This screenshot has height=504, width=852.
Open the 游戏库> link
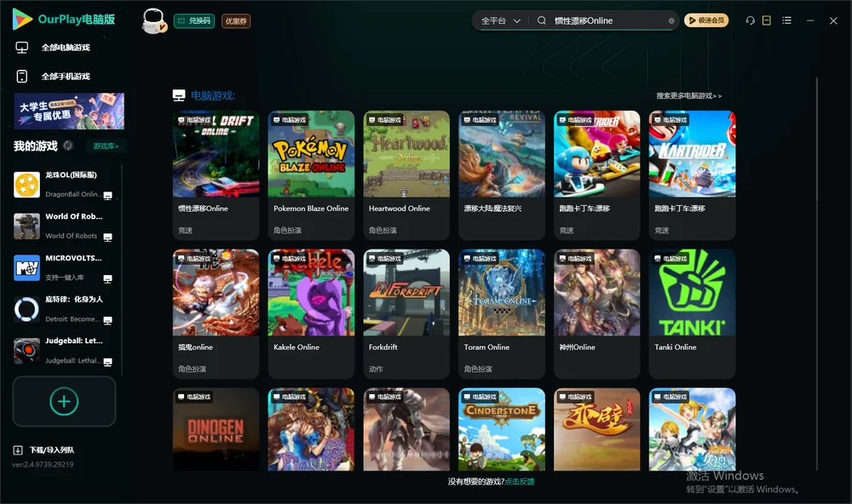click(x=106, y=146)
